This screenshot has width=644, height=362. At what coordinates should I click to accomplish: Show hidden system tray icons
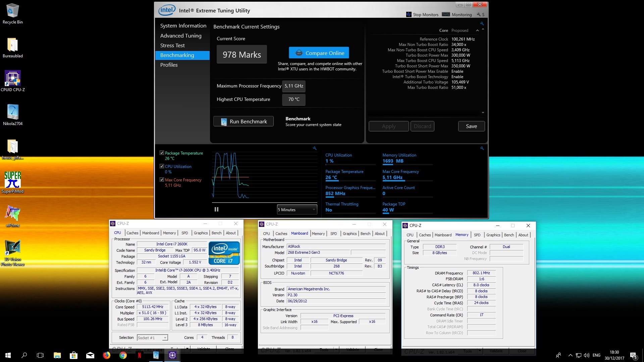(570, 355)
